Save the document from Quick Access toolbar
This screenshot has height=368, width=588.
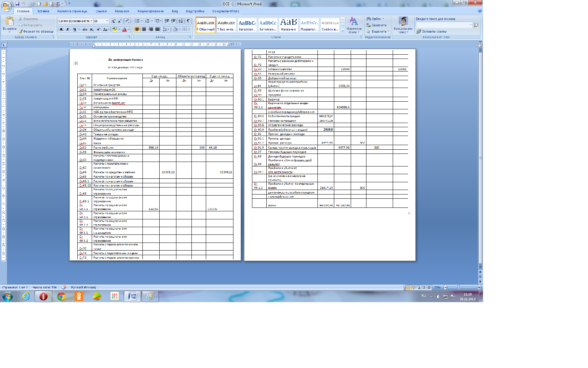tap(17, 4)
